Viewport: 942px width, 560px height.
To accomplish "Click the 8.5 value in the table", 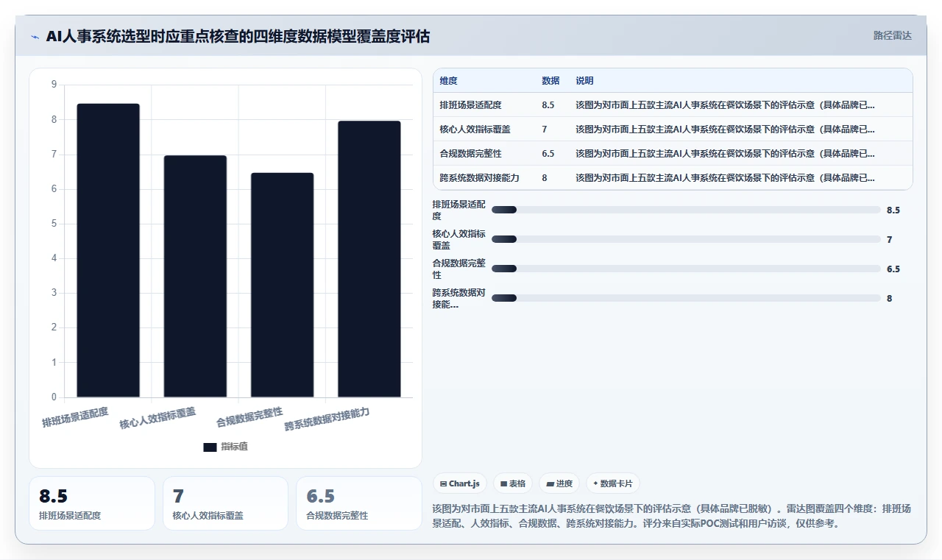I will pos(548,105).
